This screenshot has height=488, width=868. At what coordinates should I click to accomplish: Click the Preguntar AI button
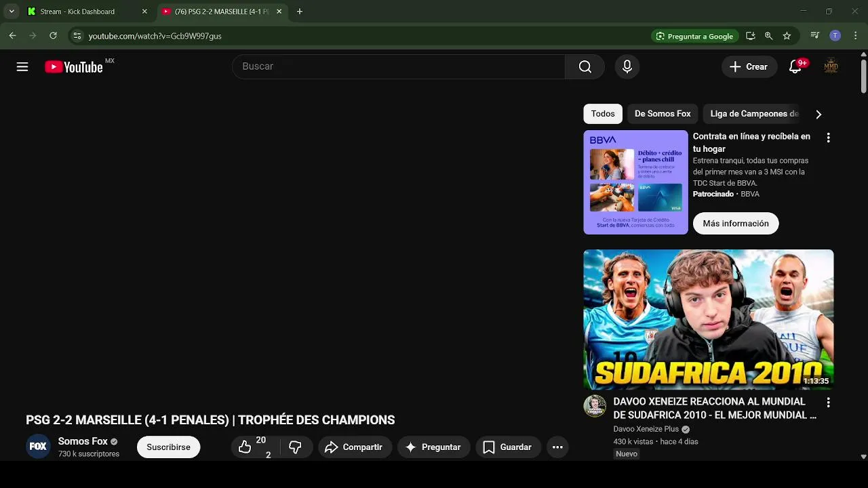(x=433, y=447)
